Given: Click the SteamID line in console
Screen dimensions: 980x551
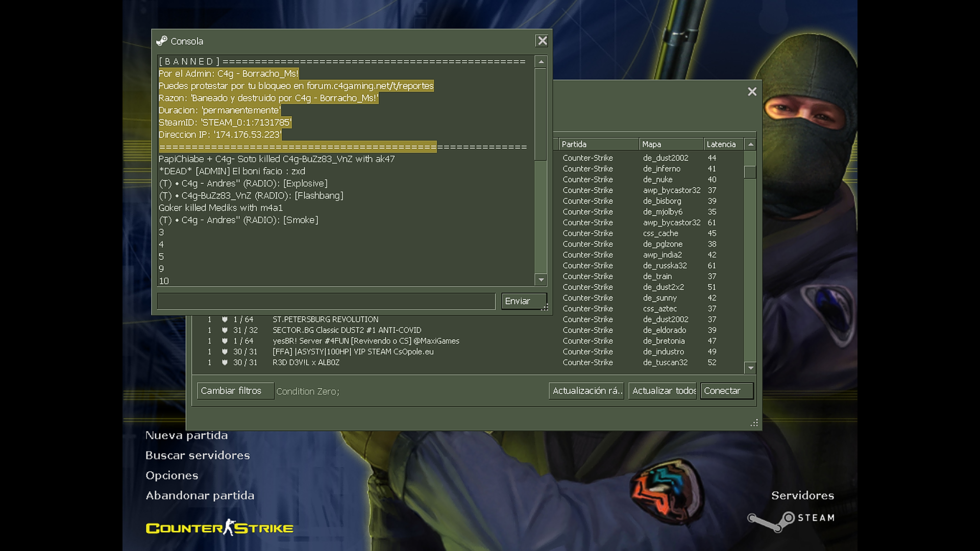Looking at the screenshot, I should [225, 122].
